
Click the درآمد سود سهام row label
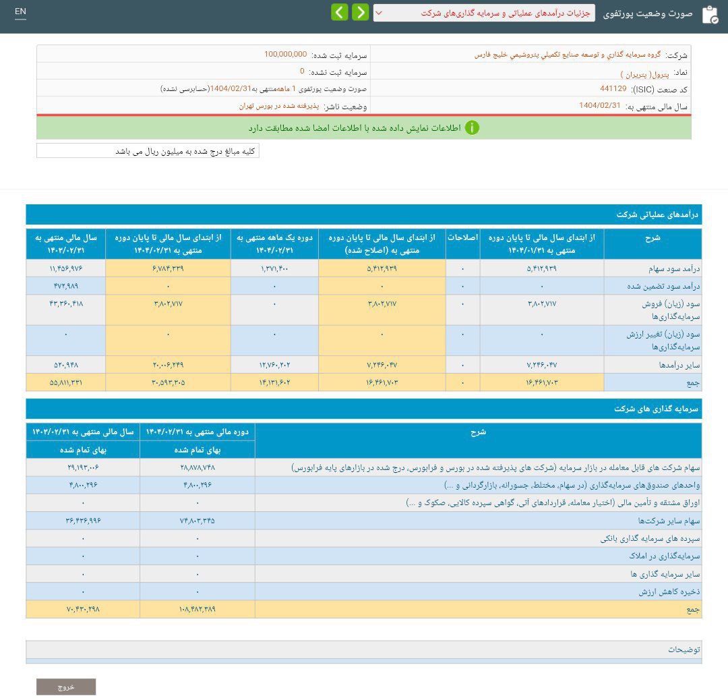click(x=673, y=268)
